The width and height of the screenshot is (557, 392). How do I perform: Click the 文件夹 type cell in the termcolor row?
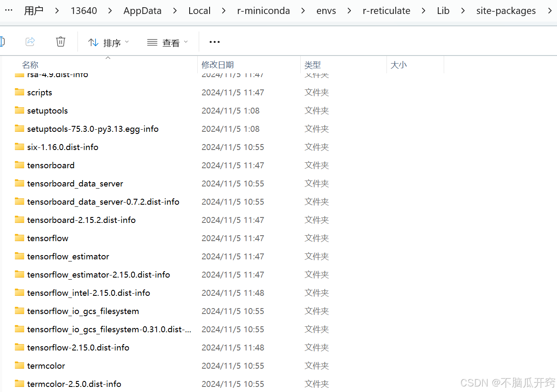[x=317, y=366]
